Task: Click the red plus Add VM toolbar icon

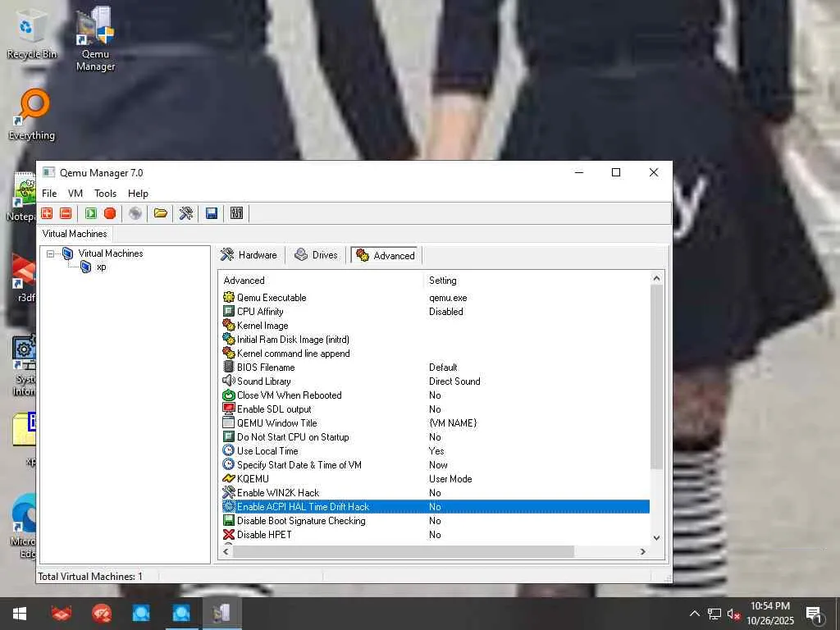Action: click(x=47, y=213)
